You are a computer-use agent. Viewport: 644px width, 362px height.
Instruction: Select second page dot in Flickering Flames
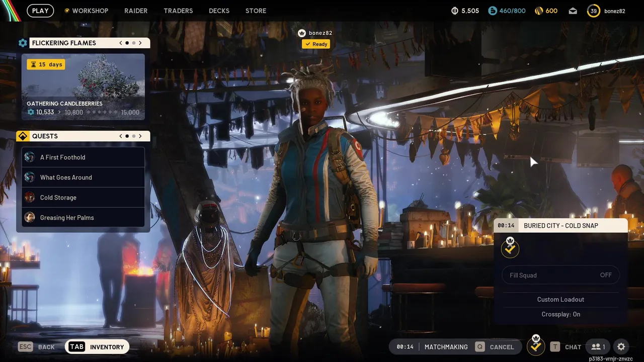[x=133, y=43]
